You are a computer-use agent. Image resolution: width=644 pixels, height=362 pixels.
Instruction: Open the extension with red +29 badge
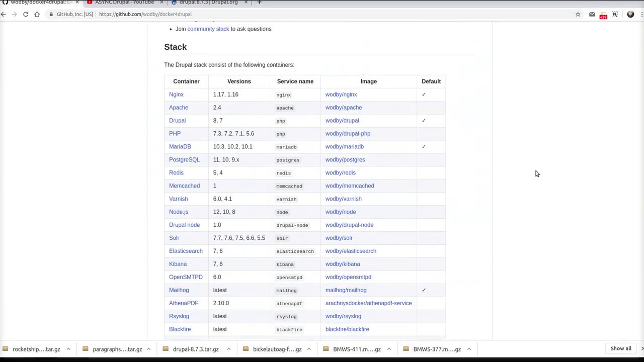[603, 15]
